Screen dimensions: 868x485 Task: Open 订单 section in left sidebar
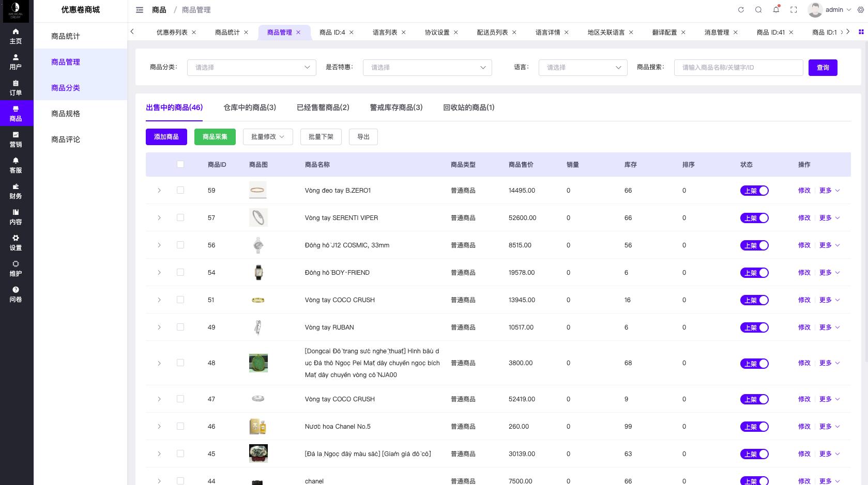point(16,87)
